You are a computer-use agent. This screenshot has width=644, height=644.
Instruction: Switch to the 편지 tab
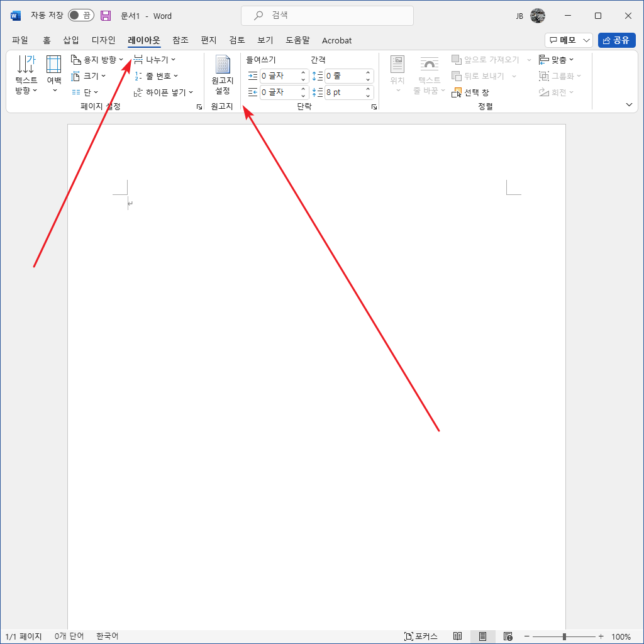click(x=209, y=40)
